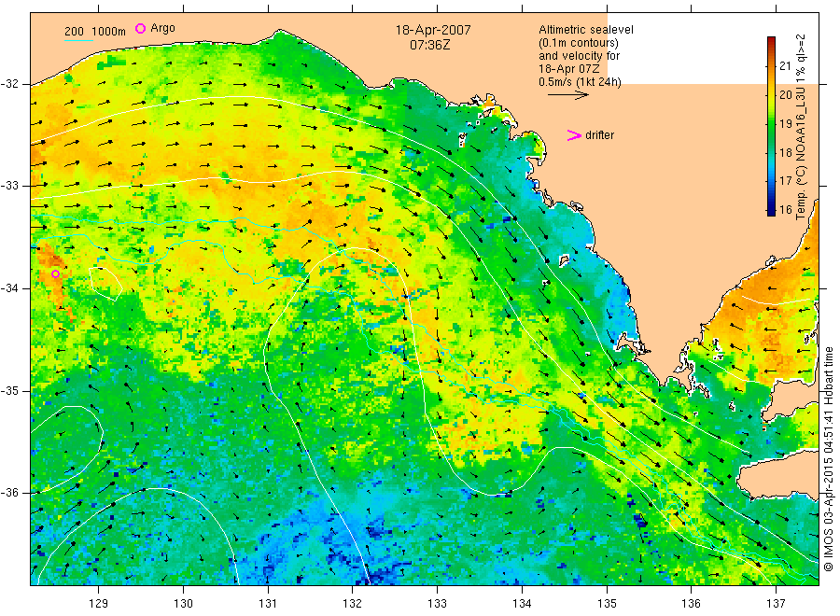This screenshot has height=616, width=840.
Task: Click longitude axis label 134
Action: tap(522, 603)
